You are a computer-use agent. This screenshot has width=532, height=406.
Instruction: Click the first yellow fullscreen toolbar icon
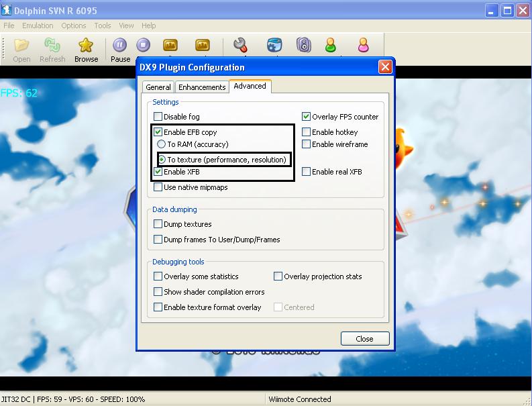[170, 45]
